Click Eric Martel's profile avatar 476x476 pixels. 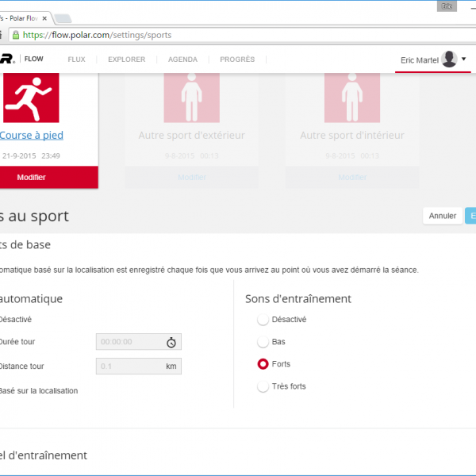[449, 59]
